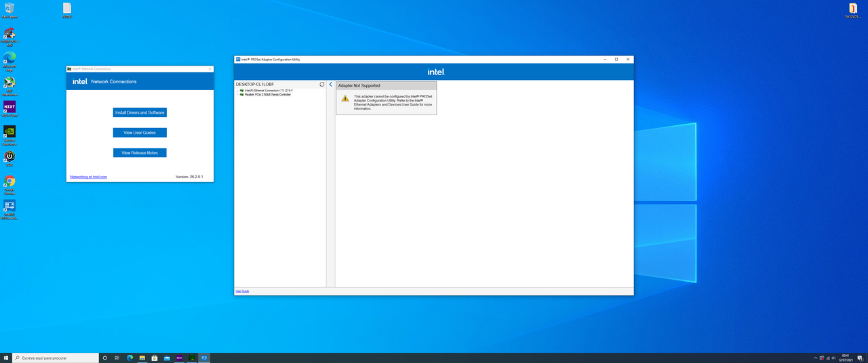Open View User Guides
Screen dimensions: 868x363
coord(140,133)
